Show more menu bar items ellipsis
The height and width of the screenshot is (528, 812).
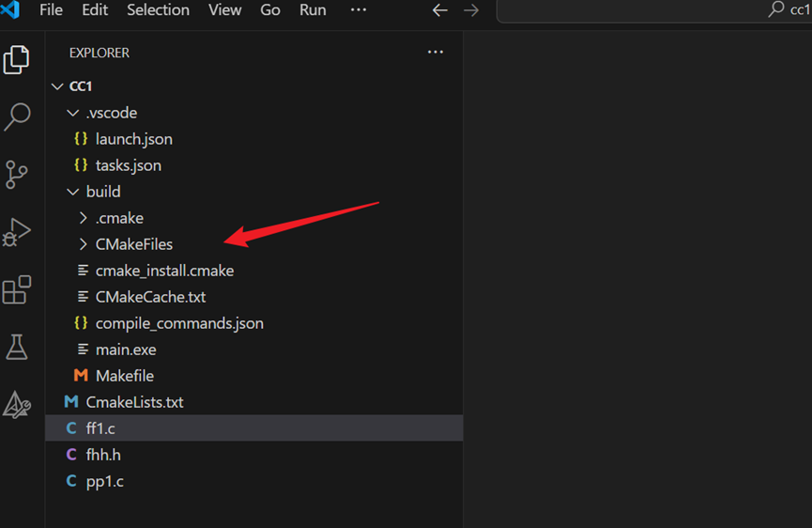tap(359, 9)
